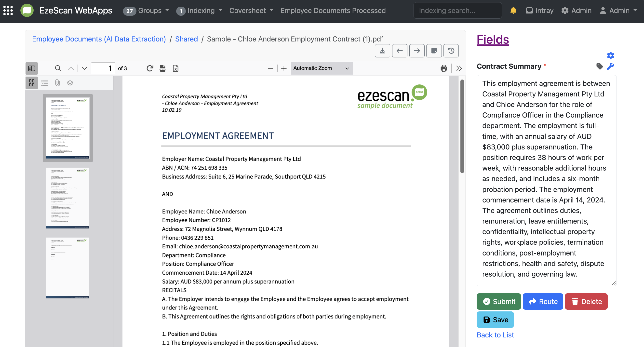The width and height of the screenshot is (644, 347).
Task: Expand the Indexing dropdown menu
Action: (x=199, y=11)
